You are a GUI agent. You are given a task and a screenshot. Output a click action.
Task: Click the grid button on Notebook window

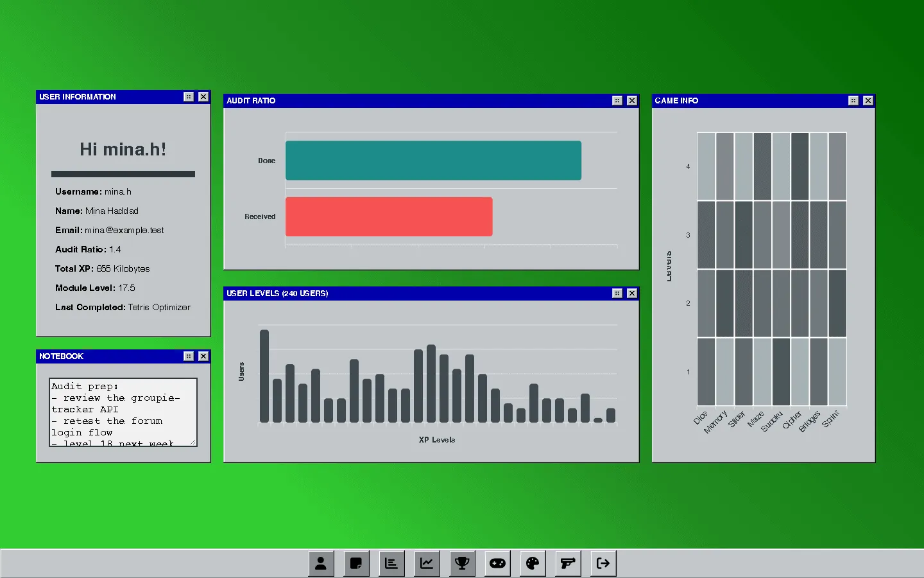[189, 356]
